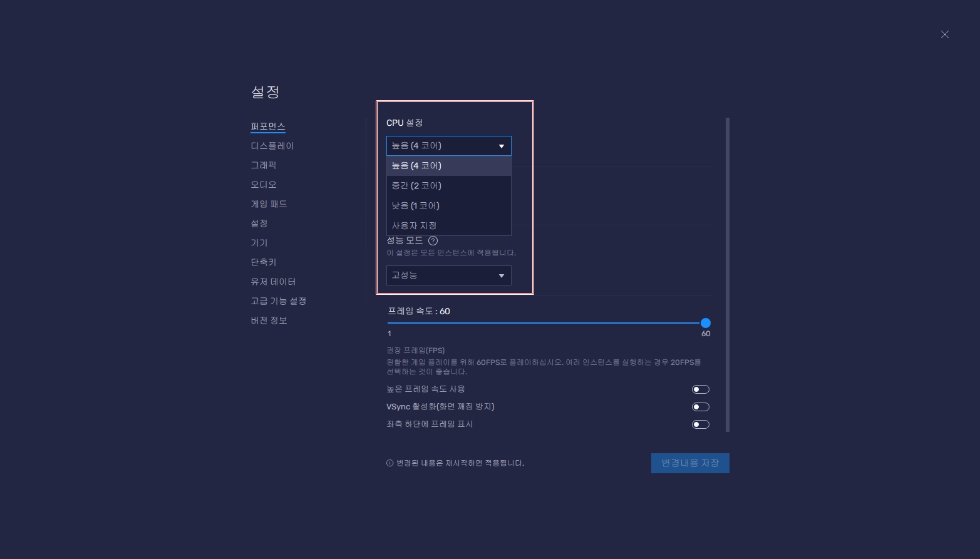Select 낮음 (1 코어) option
Viewport: 980px width, 559px height.
click(449, 206)
